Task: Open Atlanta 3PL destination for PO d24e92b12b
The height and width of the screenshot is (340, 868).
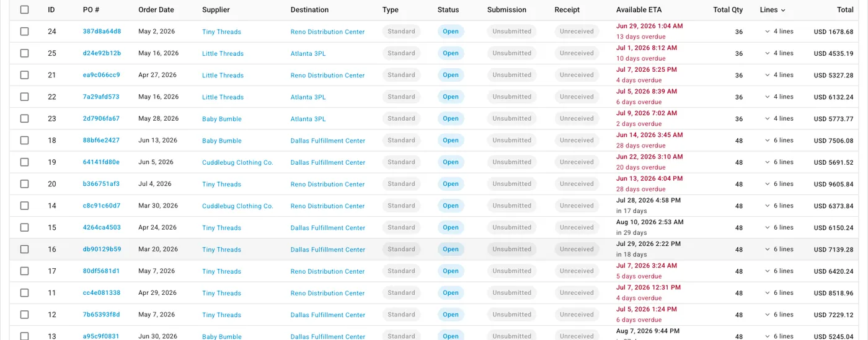Action: coord(308,53)
